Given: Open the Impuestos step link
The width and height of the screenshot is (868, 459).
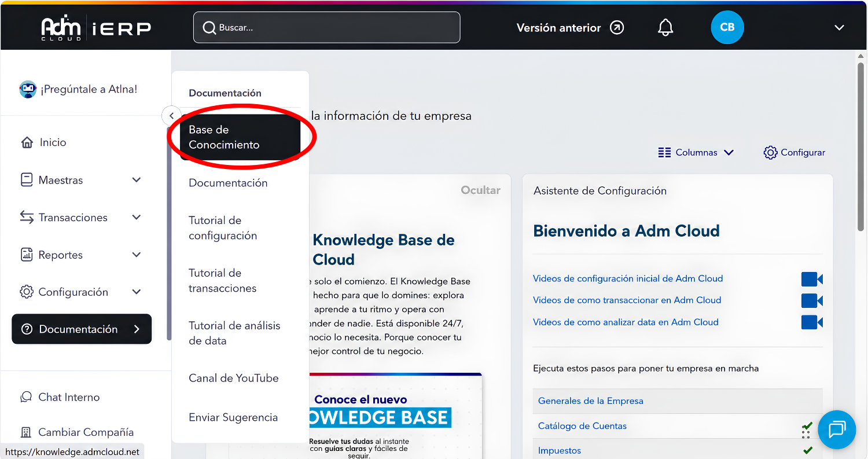Looking at the screenshot, I should (x=560, y=450).
